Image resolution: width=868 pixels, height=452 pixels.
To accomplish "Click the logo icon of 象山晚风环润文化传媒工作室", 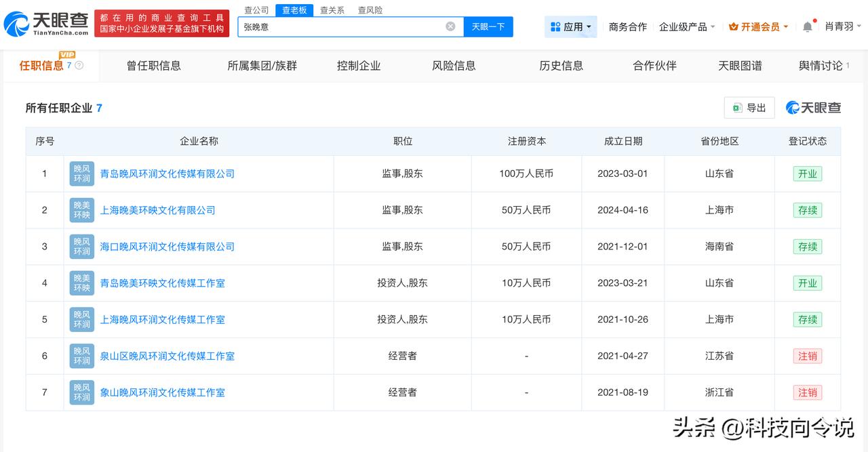I will (x=82, y=392).
